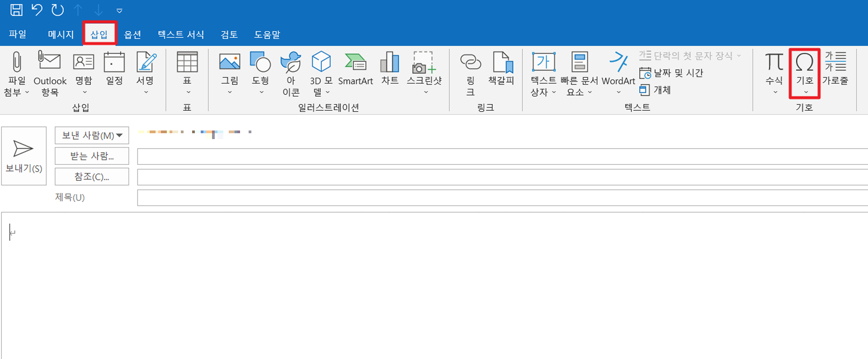Viewport: 868px width, 359px height.
Task: Insert a SmartArt graphic
Action: tap(355, 69)
